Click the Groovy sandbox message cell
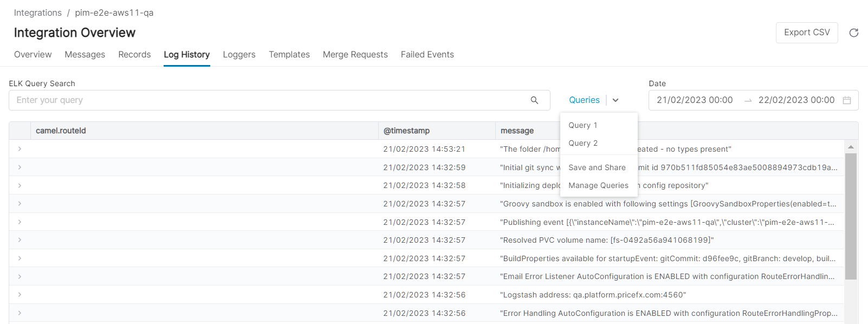Screen dimensions: 868x324 click(668, 204)
